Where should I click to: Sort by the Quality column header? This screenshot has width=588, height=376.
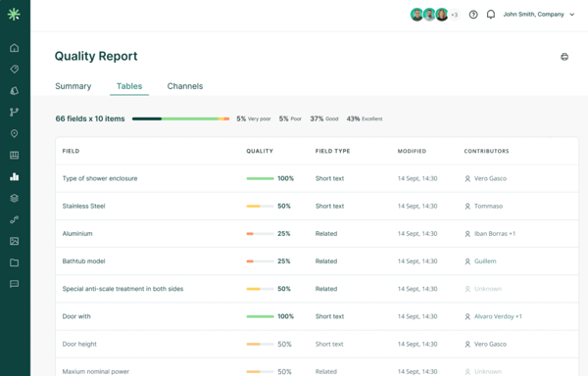pyautogui.click(x=260, y=151)
